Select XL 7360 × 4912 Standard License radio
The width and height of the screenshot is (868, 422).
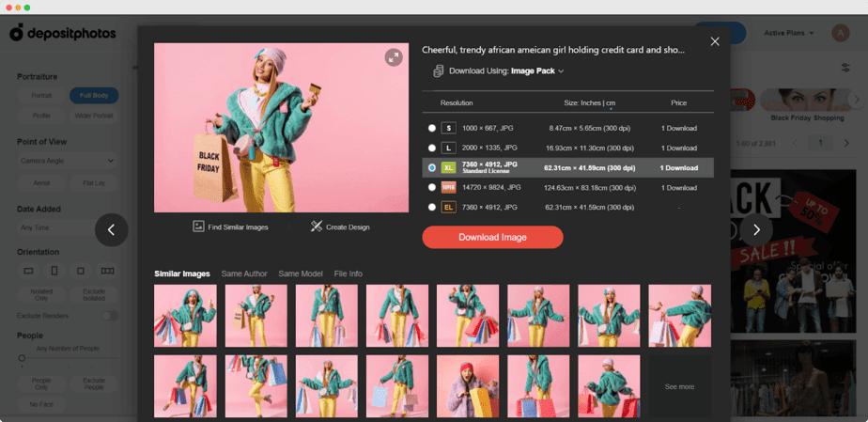pyautogui.click(x=432, y=168)
